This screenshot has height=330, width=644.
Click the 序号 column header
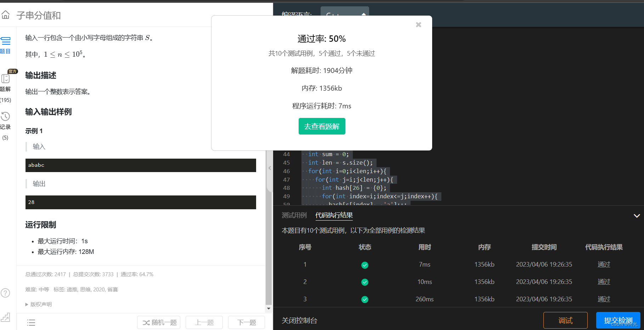pos(305,247)
